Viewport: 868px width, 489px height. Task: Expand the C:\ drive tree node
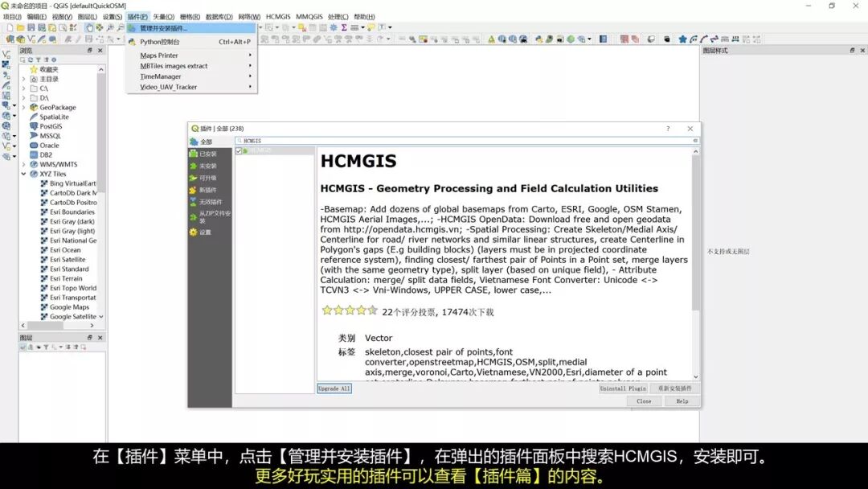[x=23, y=88]
